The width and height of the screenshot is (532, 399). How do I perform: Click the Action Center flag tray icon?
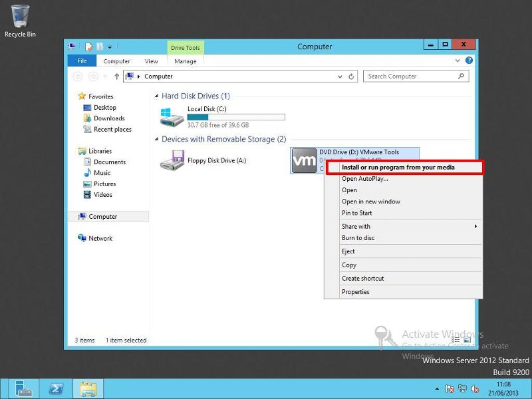tap(450, 389)
